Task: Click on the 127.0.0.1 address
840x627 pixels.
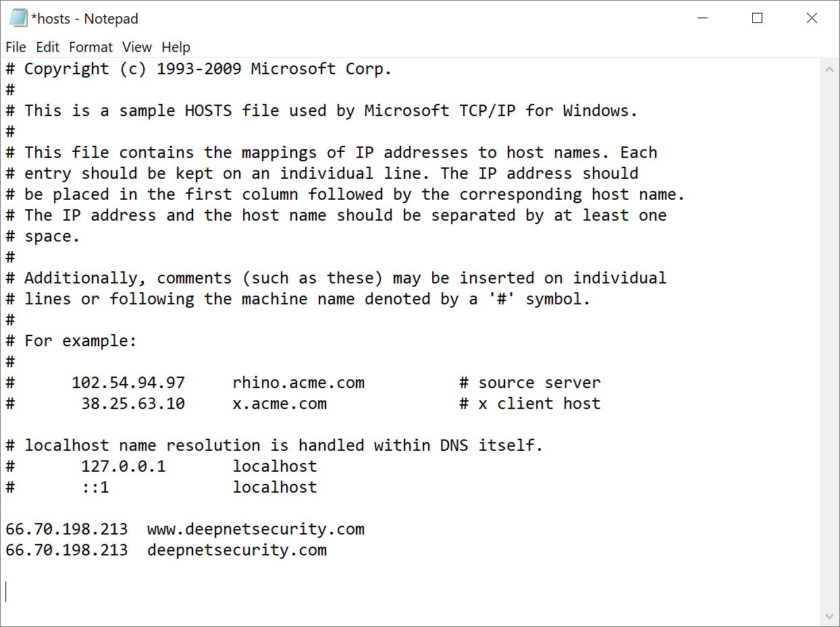Action: [123, 466]
